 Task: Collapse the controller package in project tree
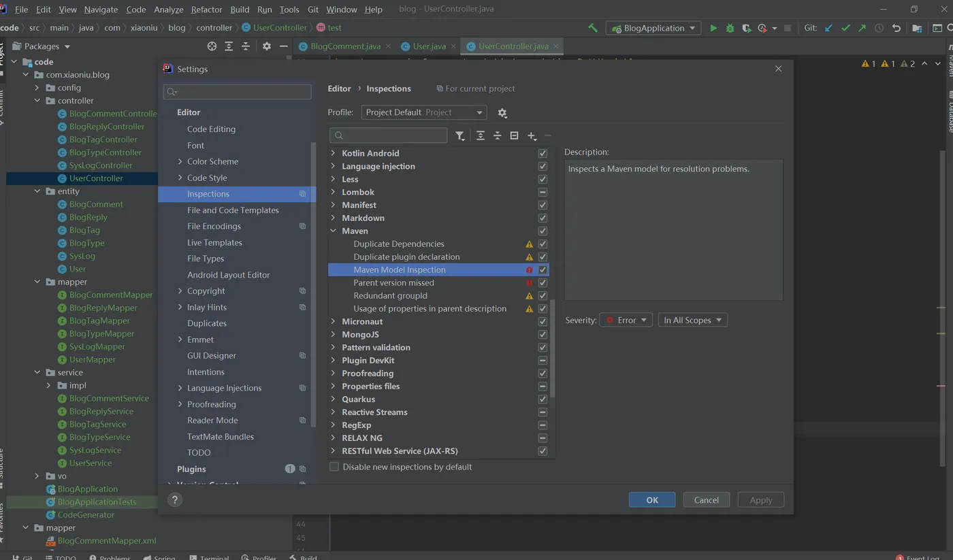37,101
